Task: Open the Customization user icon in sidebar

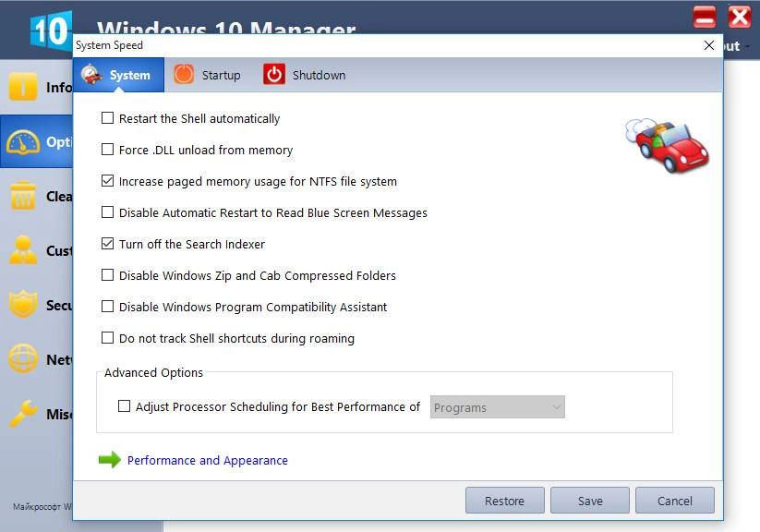Action: coord(23,250)
